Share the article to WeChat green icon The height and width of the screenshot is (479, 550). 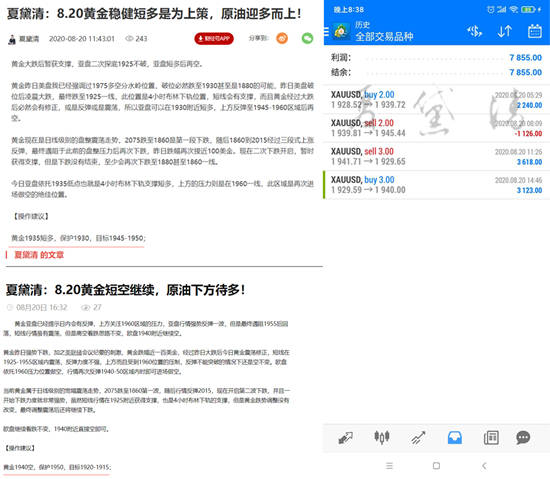(308, 38)
